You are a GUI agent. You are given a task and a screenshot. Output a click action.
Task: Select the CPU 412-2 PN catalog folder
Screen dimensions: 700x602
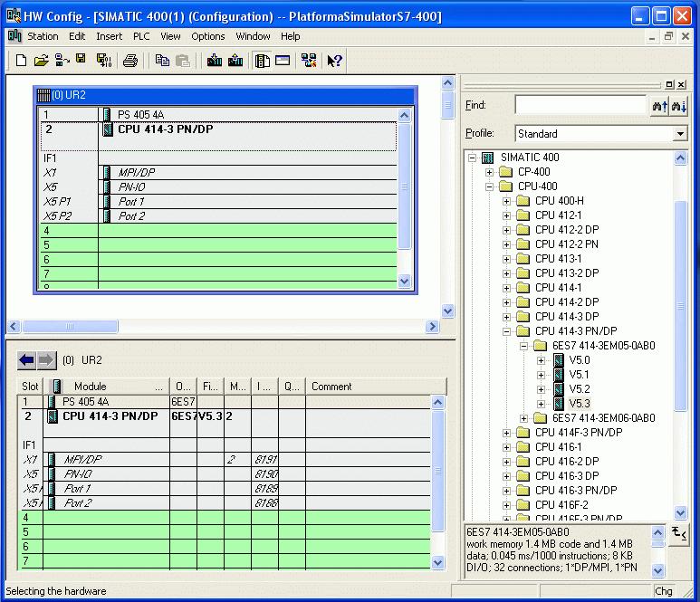[566, 244]
